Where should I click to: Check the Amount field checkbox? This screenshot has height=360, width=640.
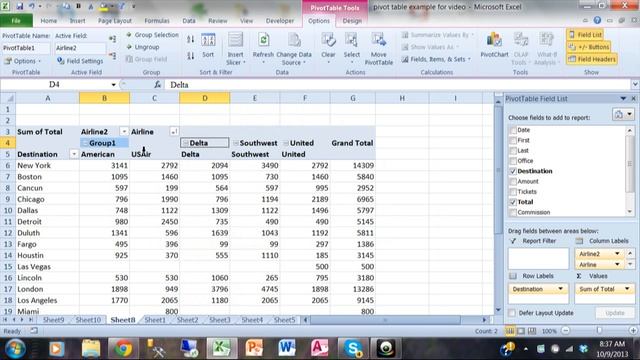pyautogui.click(x=513, y=182)
